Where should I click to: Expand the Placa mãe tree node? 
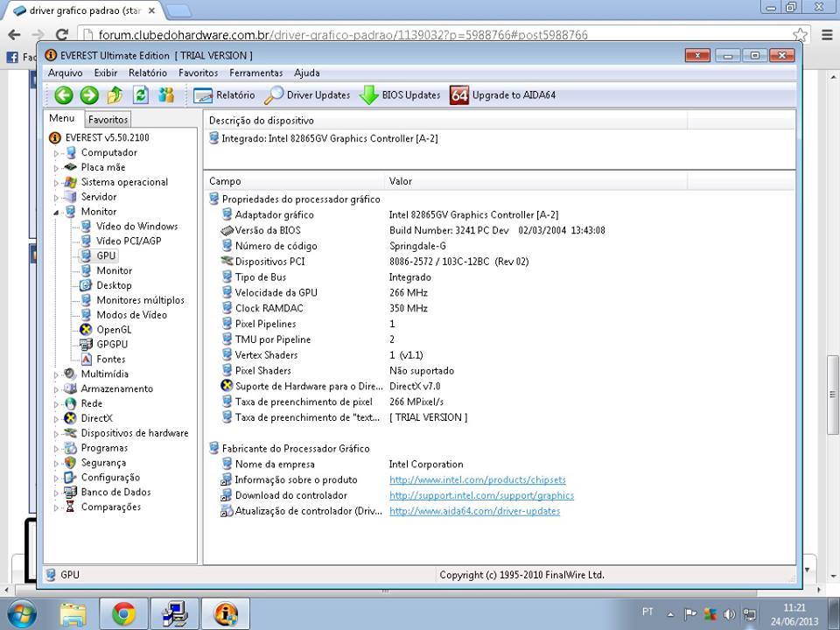(56, 168)
